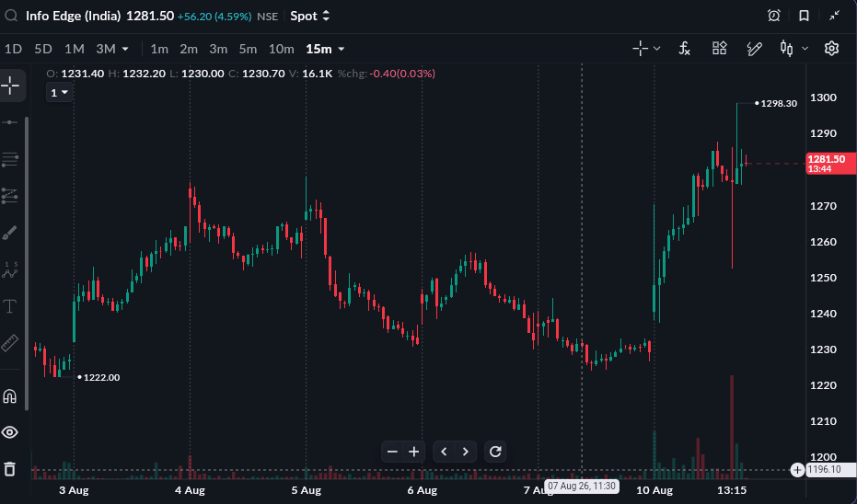Open the indicators fx menu
Screen dimensions: 857x504
[x=684, y=49]
